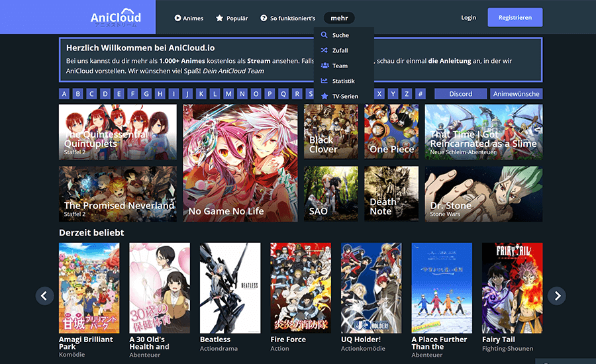Click the AniCloud logo
Screen dimensions: 596x364
tap(115, 17)
